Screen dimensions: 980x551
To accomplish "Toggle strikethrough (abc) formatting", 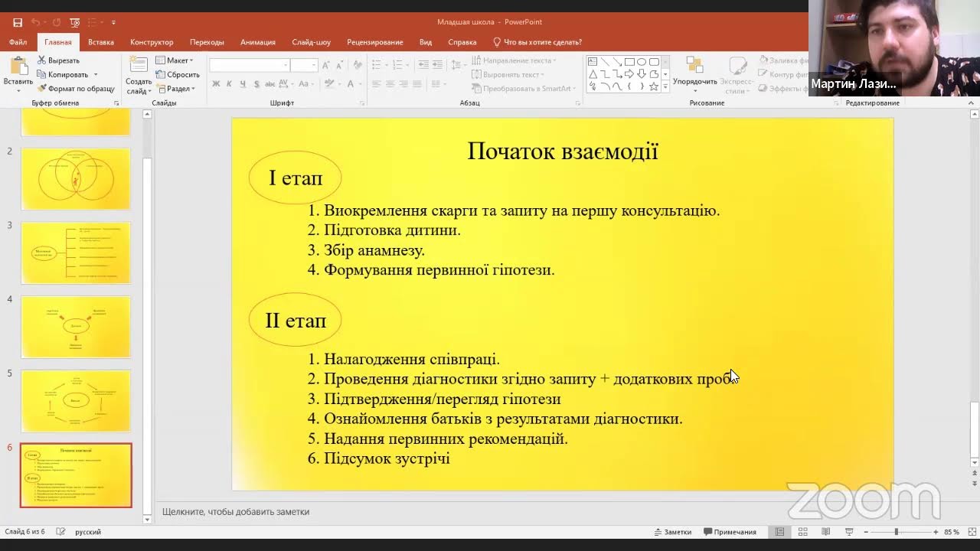I will 270,84.
